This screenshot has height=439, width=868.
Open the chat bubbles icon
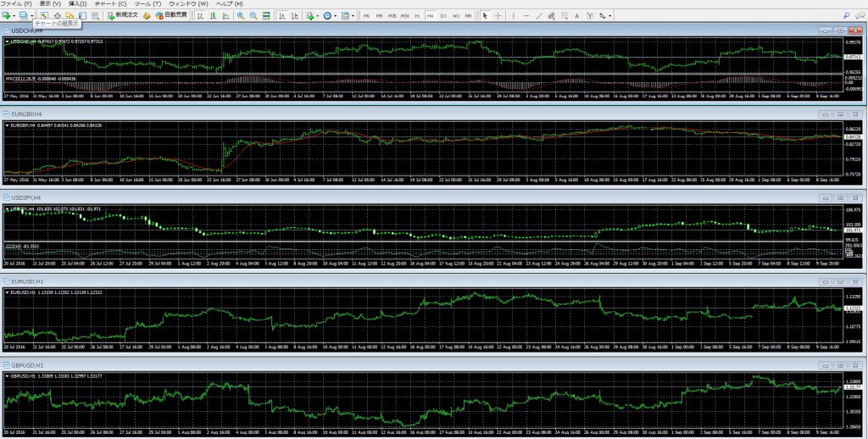(860, 15)
